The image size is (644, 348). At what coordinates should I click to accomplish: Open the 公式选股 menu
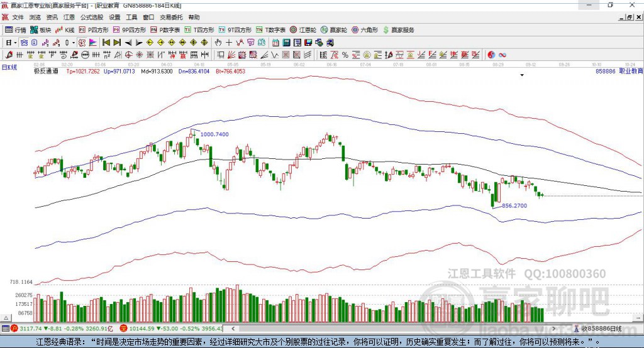tap(92, 17)
